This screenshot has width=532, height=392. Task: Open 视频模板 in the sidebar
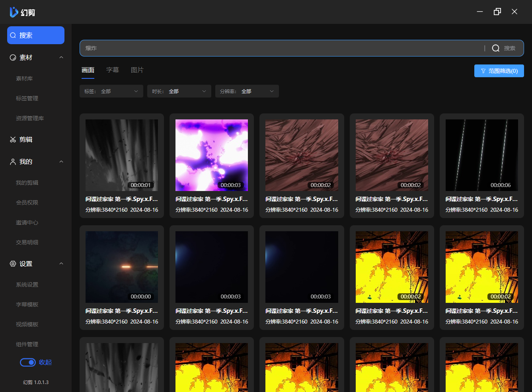pyautogui.click(x=27, y=324)
